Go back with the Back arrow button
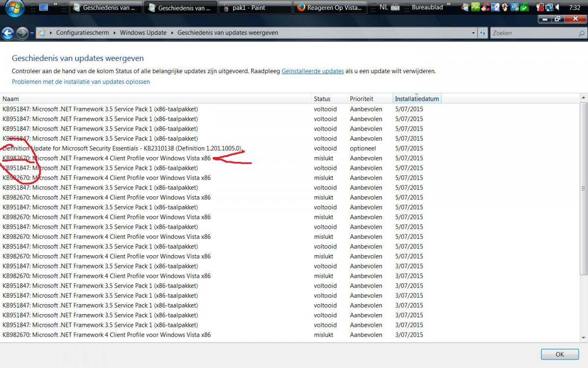 tap(8, 33)
